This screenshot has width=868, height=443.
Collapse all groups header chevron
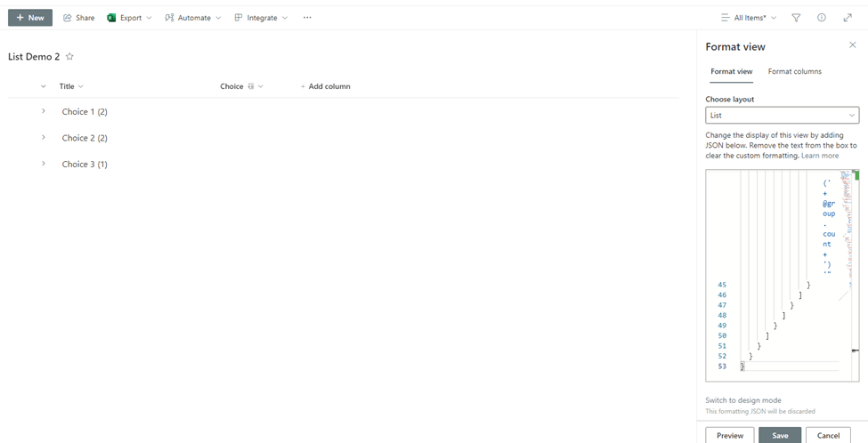click(44, 86)
